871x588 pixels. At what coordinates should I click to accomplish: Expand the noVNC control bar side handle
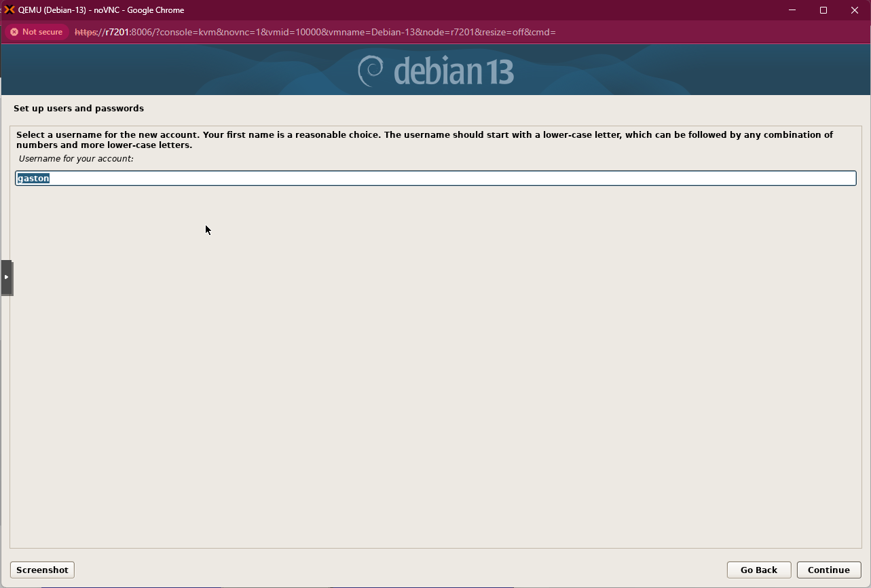coord(7,277)
